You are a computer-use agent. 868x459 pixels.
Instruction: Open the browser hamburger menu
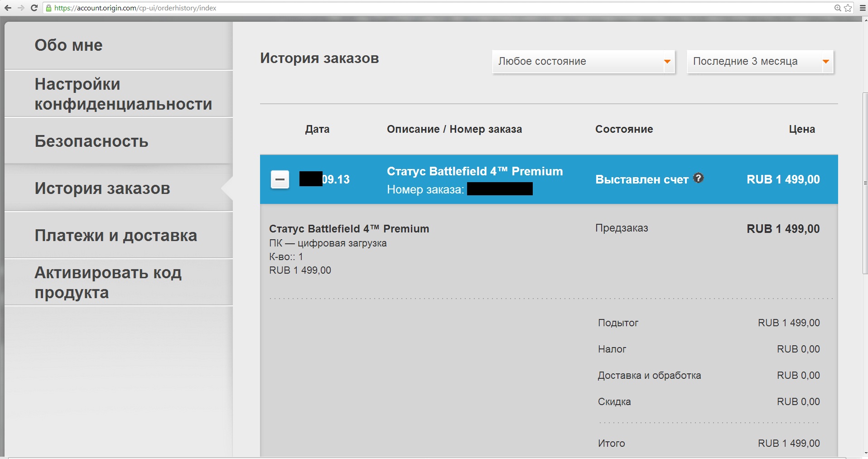(863, 8)
